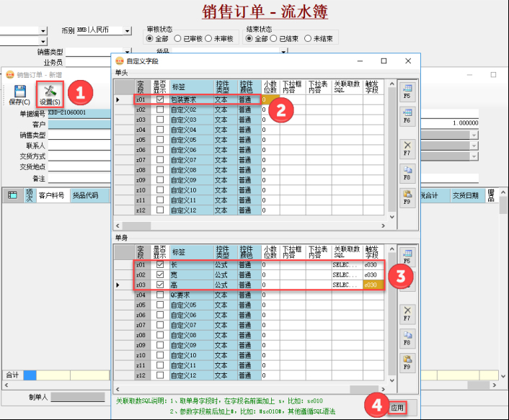Click the 公式 control type cell for 宽
This screenshot has height=420, width=509.
[225, 274]
